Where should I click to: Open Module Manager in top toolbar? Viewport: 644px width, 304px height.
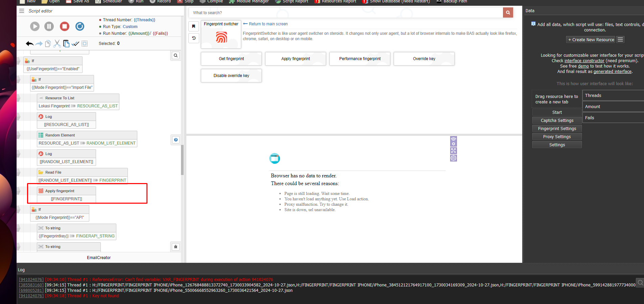point(249,1)
